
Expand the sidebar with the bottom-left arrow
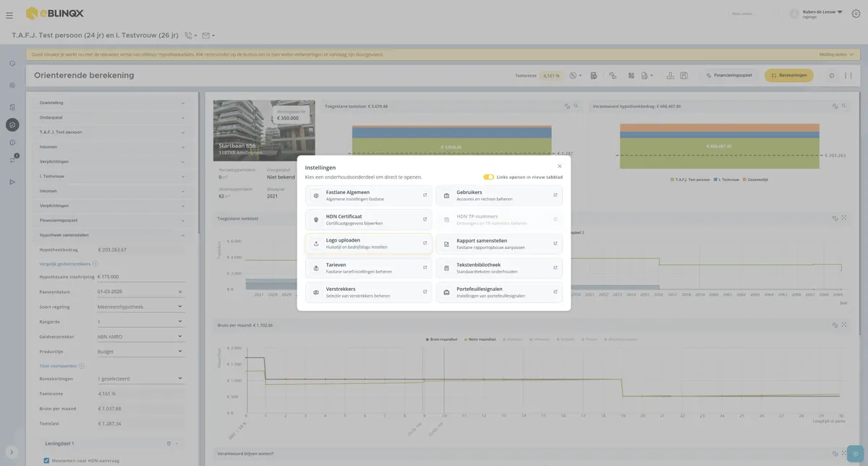point(12,452)
